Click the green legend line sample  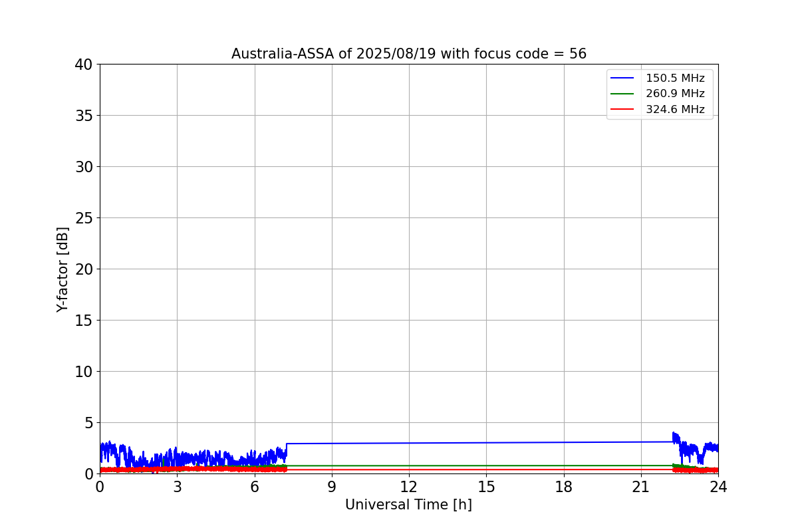622,94
